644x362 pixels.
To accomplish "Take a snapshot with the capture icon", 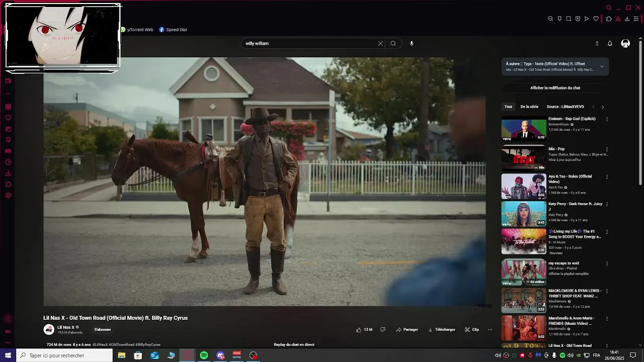I will [x=569, y=19].
